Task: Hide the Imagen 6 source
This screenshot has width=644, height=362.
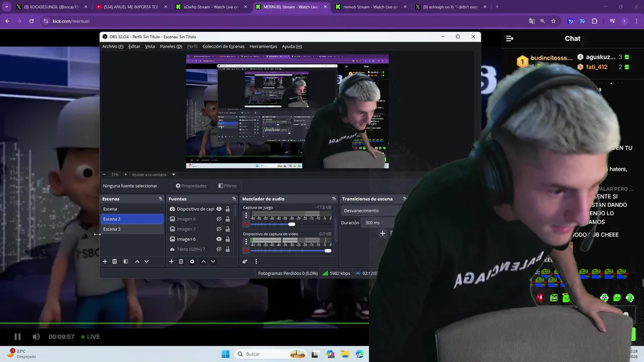Action: [x=219, y=239]
